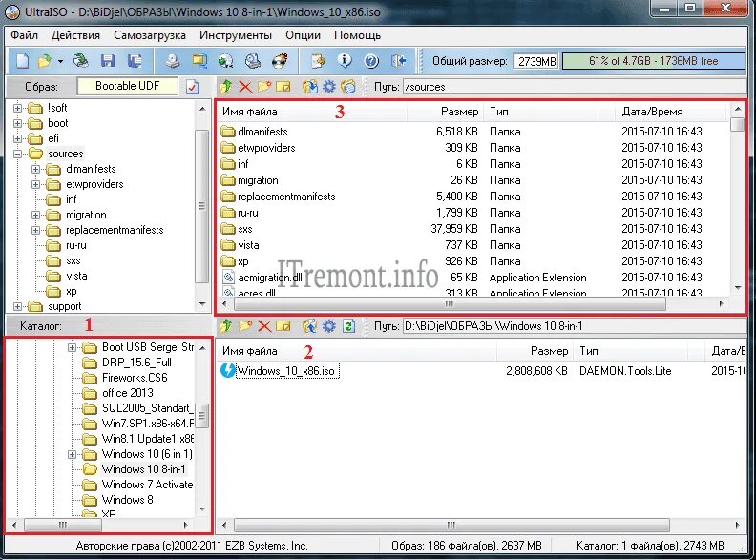Click the boot info icon next to Bootable UDF
The width and height of the screenshot is (756, 560).
[192, 87]
